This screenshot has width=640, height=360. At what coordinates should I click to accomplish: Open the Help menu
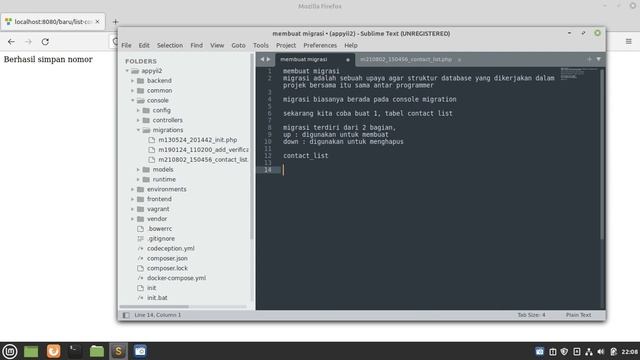tap(351, 45)
